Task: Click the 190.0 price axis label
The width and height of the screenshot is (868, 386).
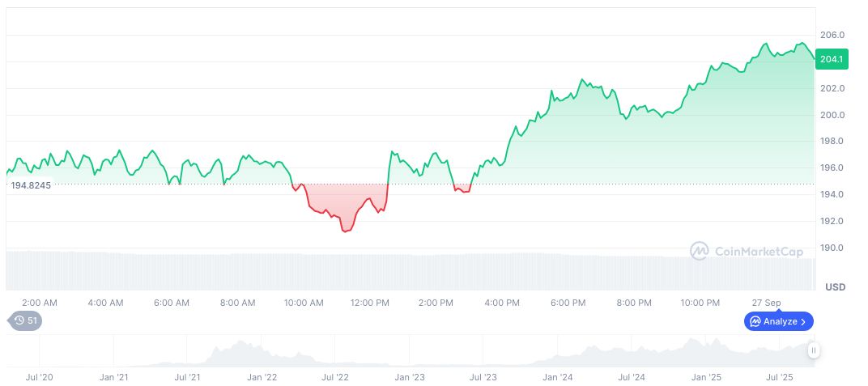Action: click(x=832, y=248)
